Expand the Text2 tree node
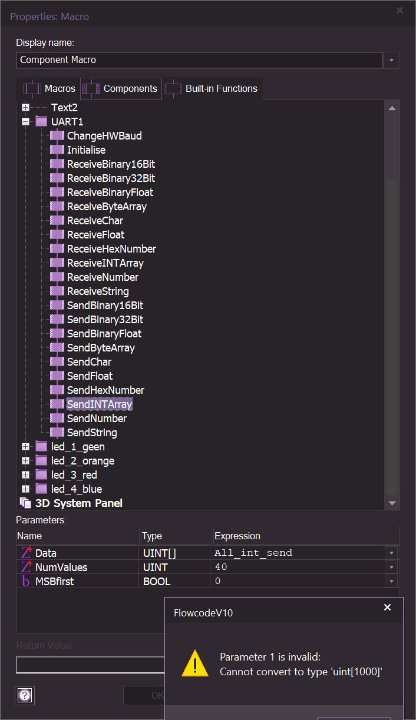 click(26, 107)
